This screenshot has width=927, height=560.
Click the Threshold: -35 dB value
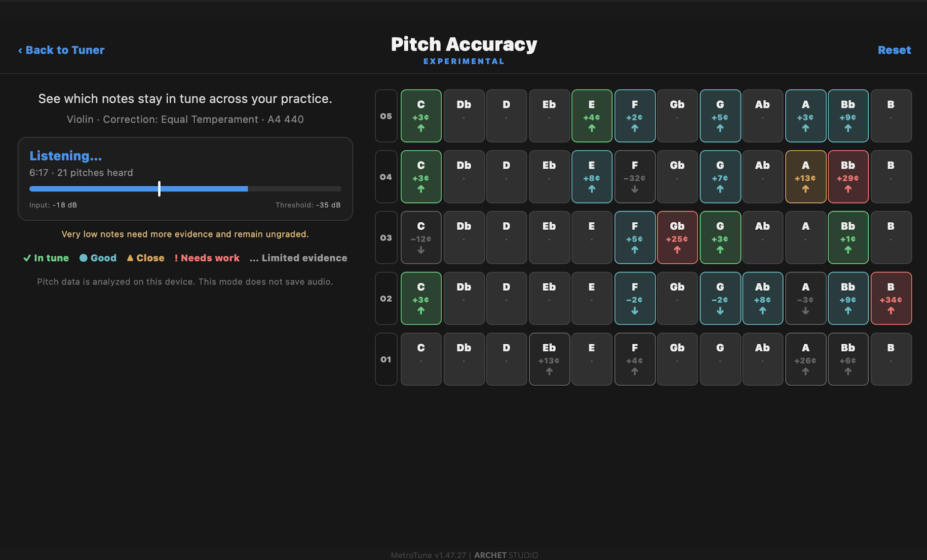[308, 205]
